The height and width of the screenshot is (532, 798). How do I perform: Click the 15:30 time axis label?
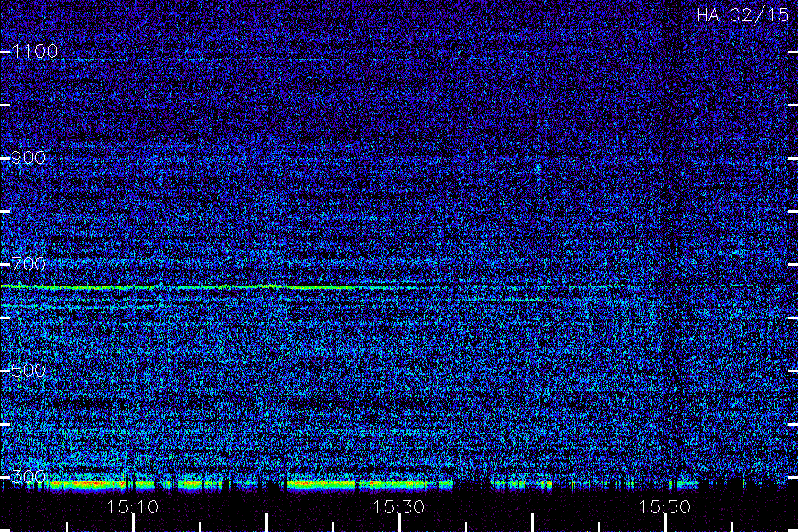(x=398, y=506)
